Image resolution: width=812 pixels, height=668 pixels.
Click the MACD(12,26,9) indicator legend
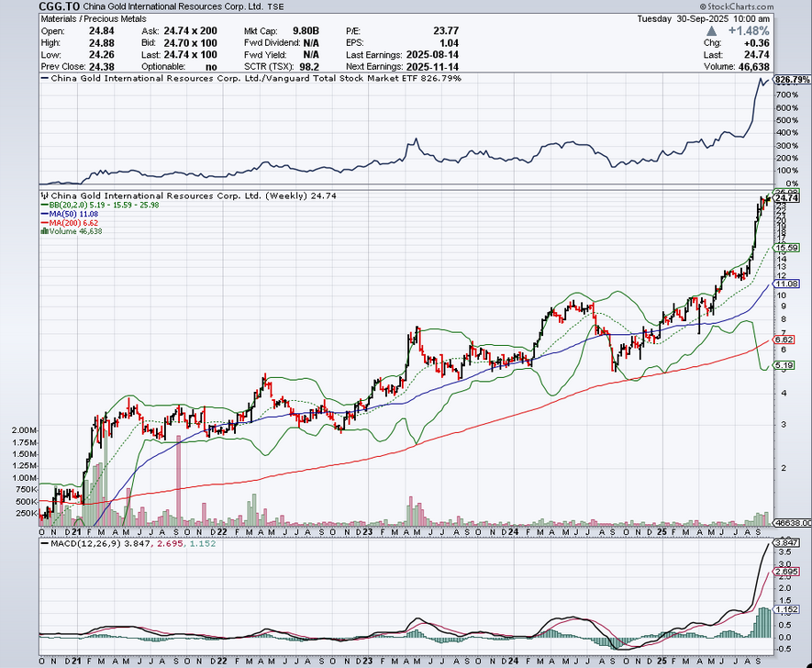click(128, 544)
